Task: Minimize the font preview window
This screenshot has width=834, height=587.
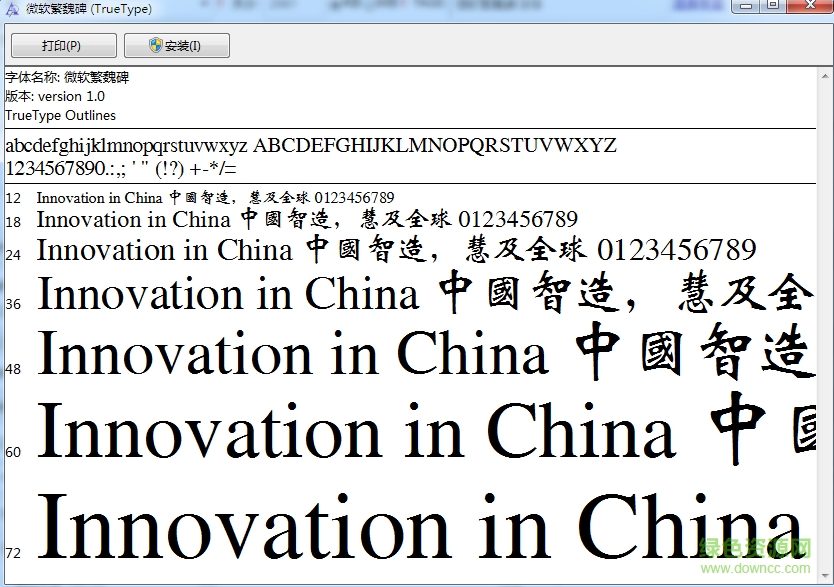Action: [x=746, y=5]
